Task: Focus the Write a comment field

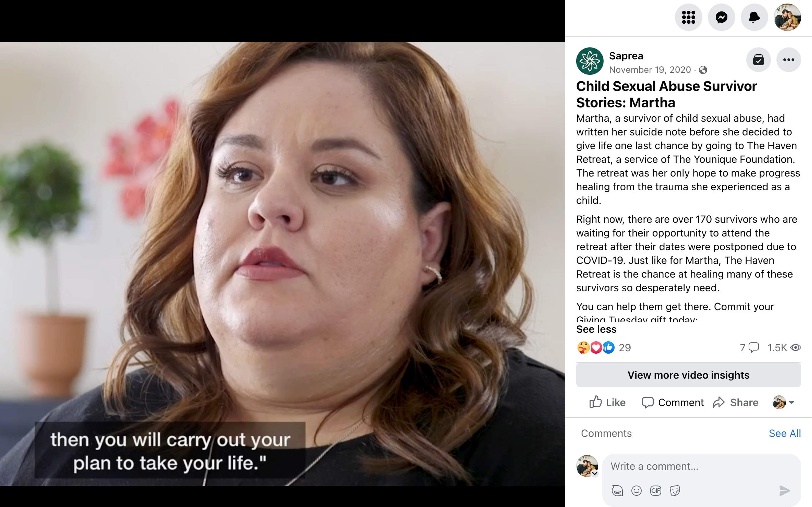Action: [701, 466]
